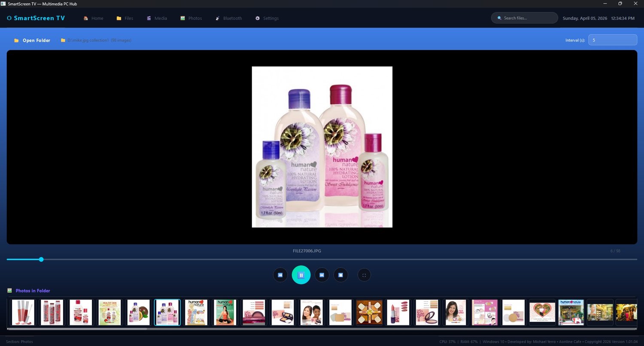Open the Healthy Skin Happy Skin poster thumbnail
This screenshot has height=346, width=644.
[110, 312]
